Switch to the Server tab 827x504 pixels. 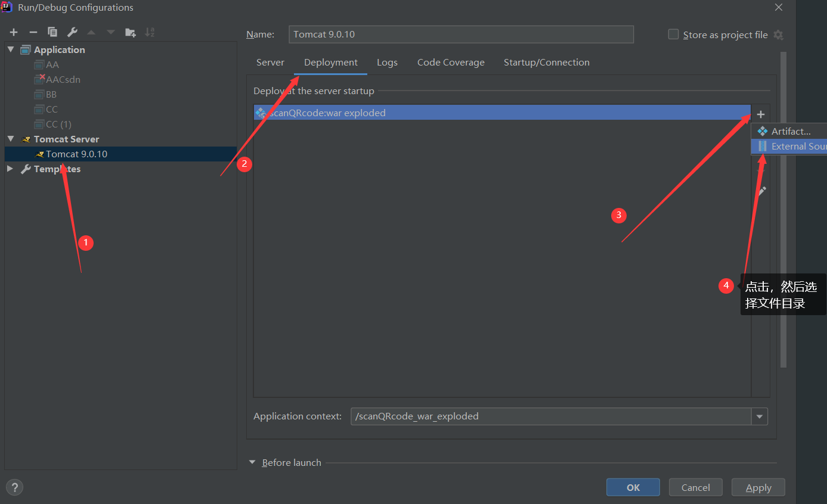coord(270,63)
